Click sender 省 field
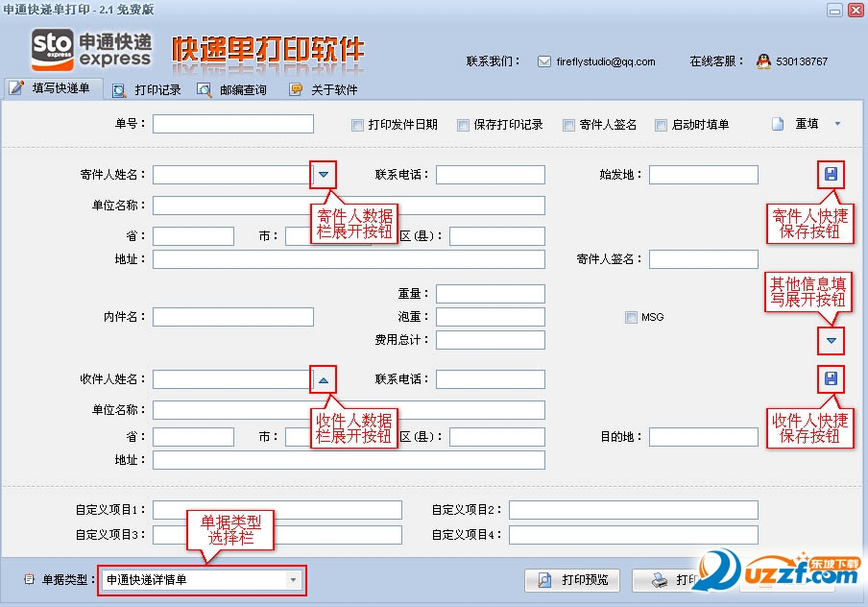The image size is (868, 607). point(193,236)
